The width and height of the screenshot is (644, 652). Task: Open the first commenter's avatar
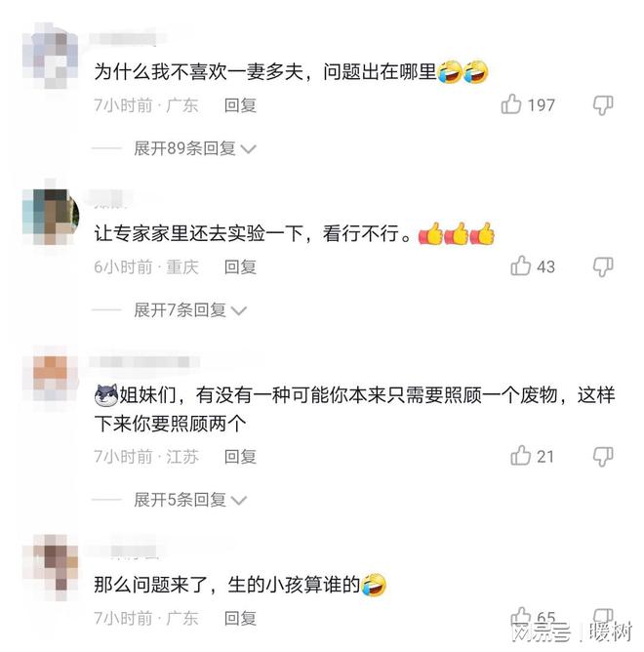click(51, 56)
